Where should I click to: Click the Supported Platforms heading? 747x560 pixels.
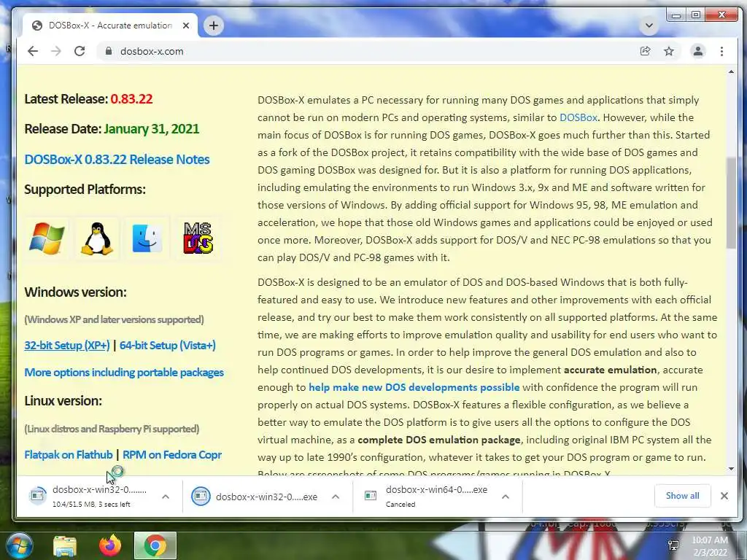pos(85,190)
